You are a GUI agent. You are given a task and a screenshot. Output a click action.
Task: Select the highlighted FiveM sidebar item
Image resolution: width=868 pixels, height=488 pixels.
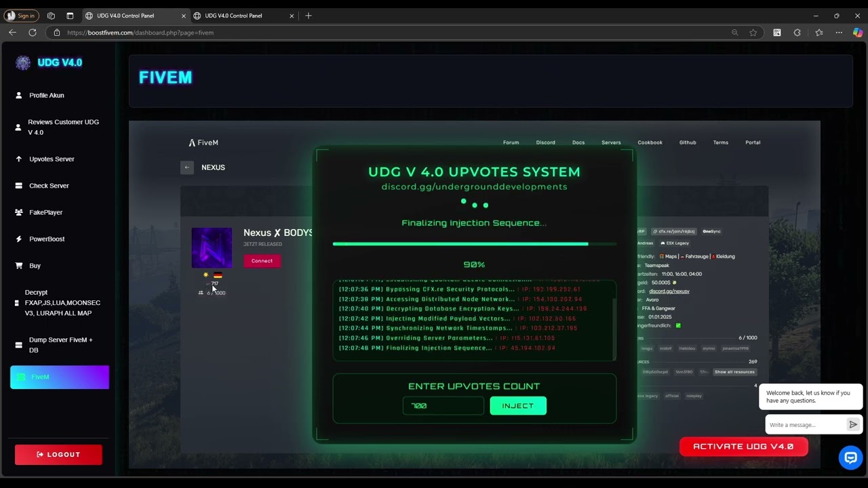[60, 378]
